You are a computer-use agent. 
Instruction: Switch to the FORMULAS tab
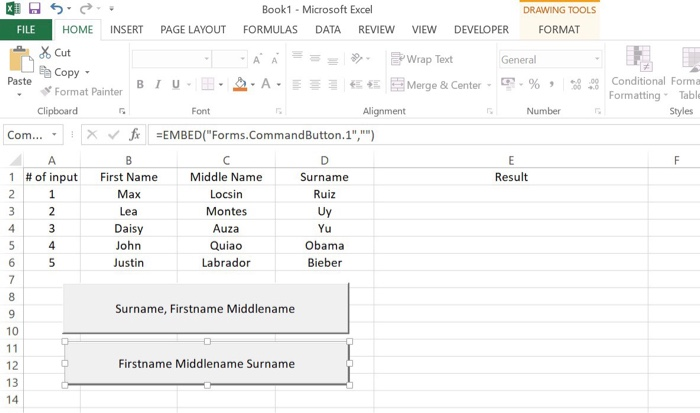coord(270,30)
